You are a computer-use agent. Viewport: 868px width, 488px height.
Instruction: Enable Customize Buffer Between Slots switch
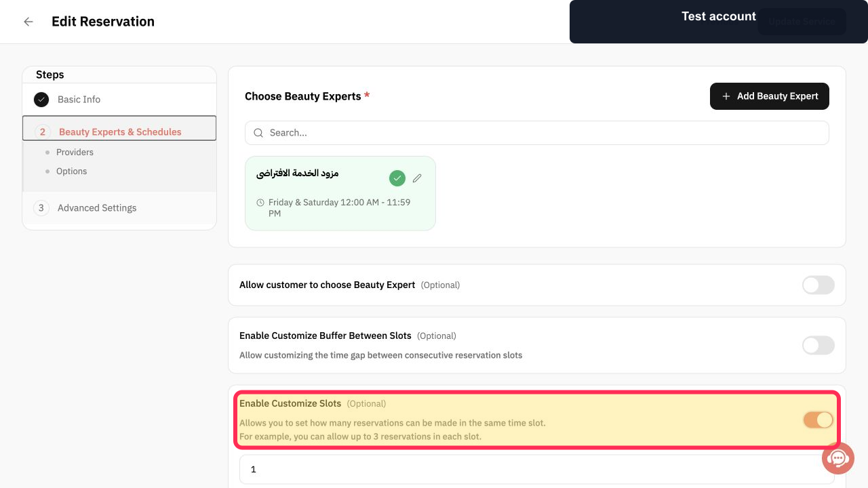coord(818,346)
